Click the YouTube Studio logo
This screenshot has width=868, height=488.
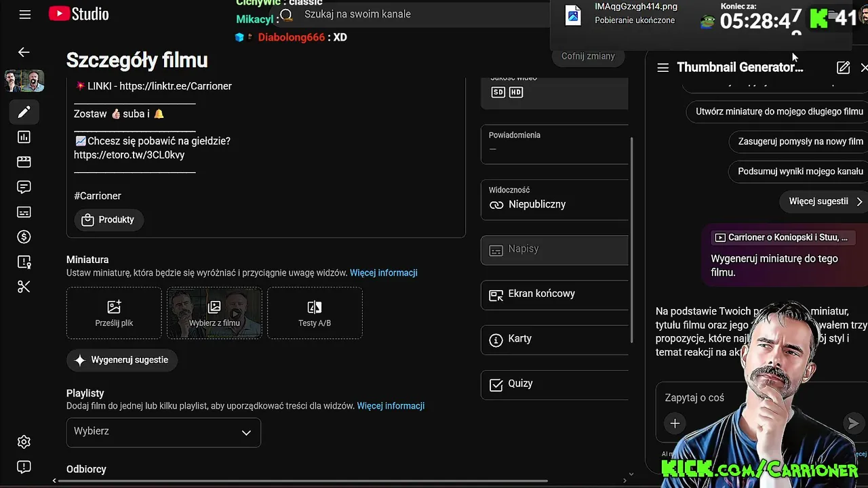tap(79, 14)
